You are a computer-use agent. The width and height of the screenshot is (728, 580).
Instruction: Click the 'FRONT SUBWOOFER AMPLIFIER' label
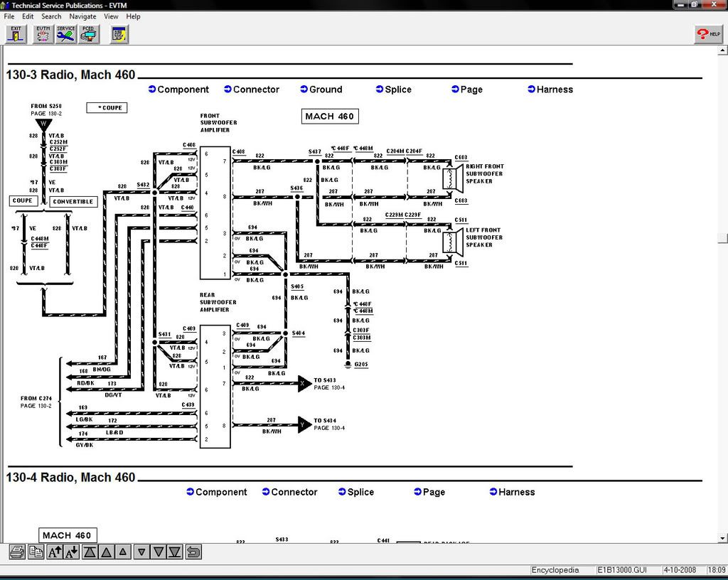(x=218, y=123)
